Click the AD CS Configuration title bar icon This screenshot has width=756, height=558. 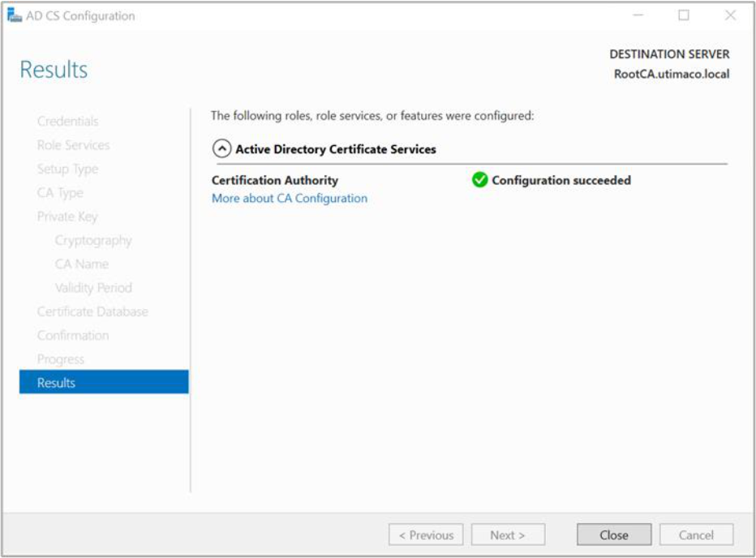[x=15, y=15]
